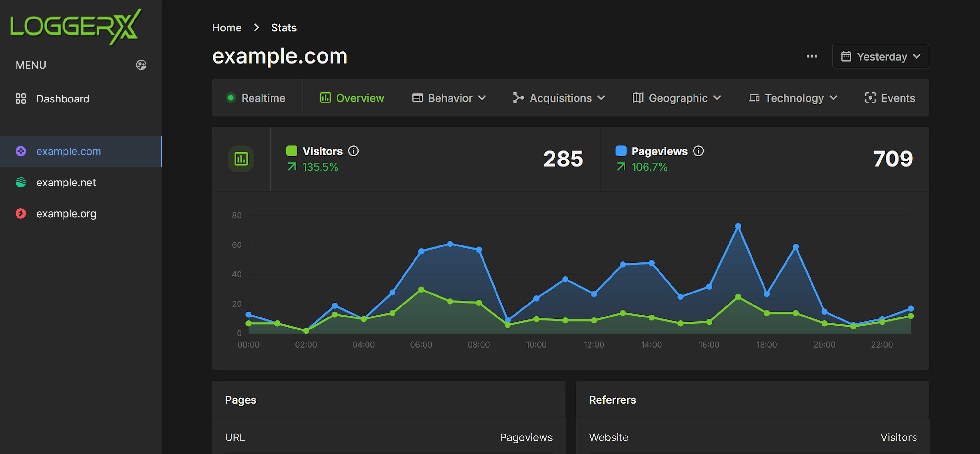Open example.net in the sidebar
This screenshot has height=454, width=980.
[x=66, y=182]
